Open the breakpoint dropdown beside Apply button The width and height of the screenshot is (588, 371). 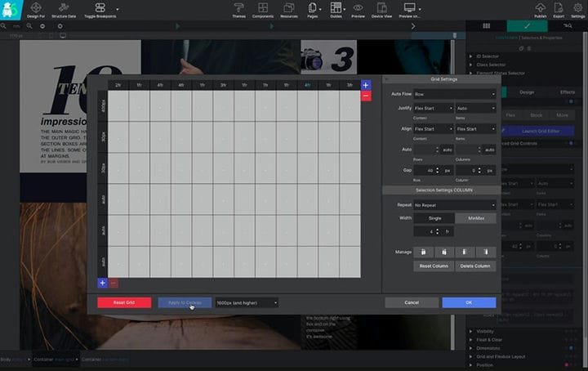click(x=247, y=302)
